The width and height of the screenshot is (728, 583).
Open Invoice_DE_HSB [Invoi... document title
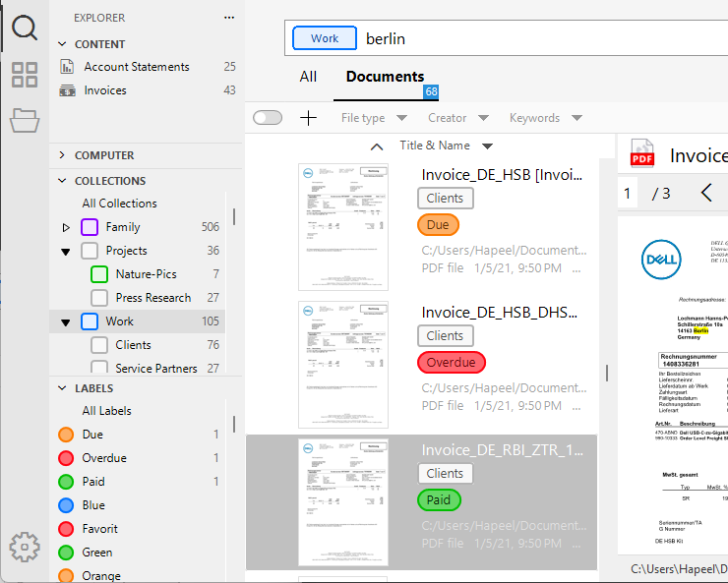pyautogui.click(x=502, y=175)
